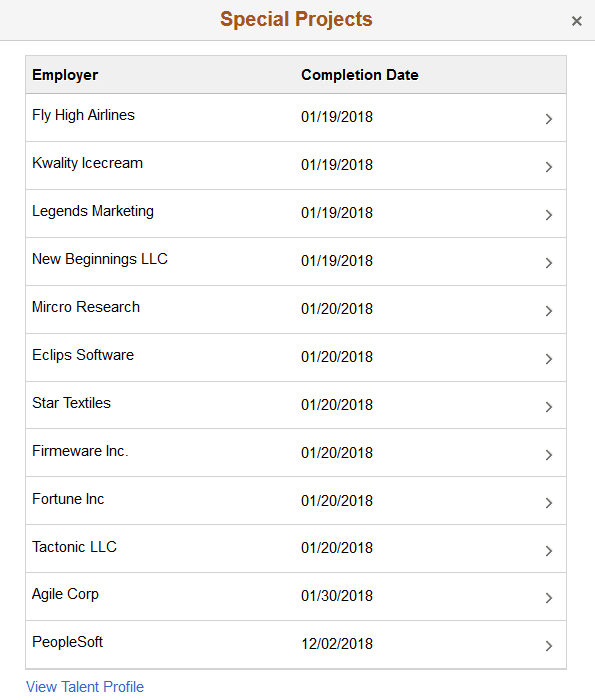This screenshot has width=595, height=700.
Task: Expand the Star Textiles row chevron
Action: (549, 407)
